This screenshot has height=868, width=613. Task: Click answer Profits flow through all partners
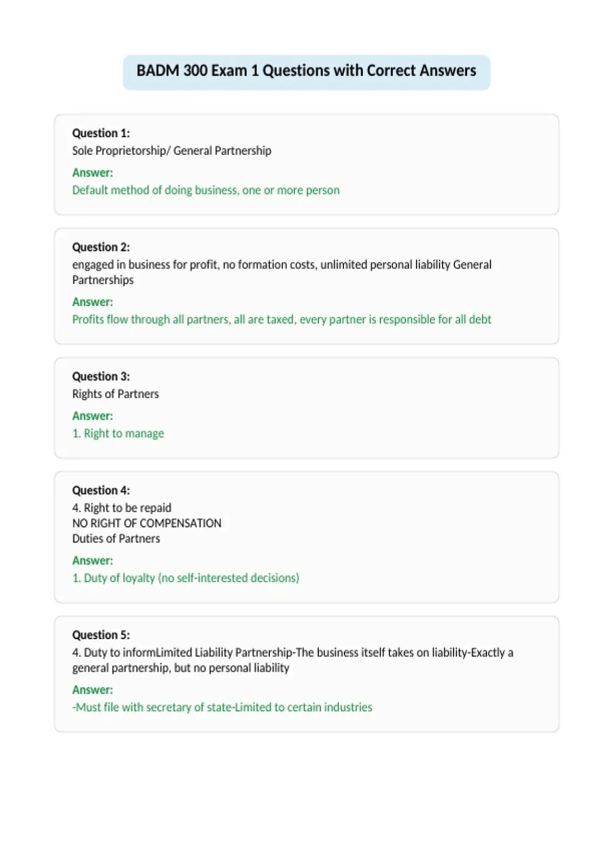(281, 319)
